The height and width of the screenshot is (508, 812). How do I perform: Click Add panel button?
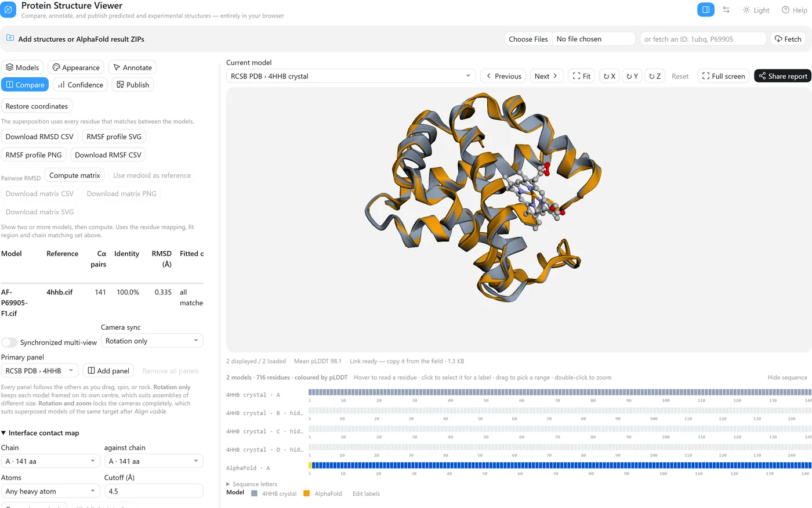point(108,370)
